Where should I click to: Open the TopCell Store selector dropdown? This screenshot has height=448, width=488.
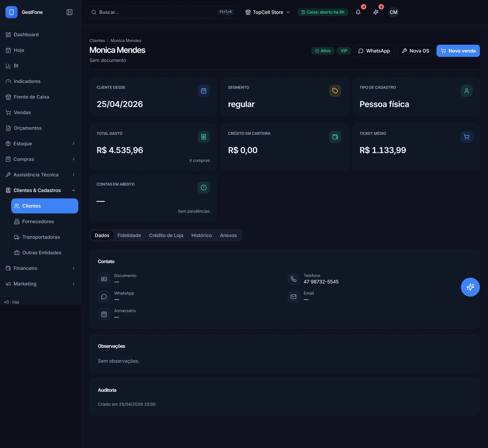268,12
